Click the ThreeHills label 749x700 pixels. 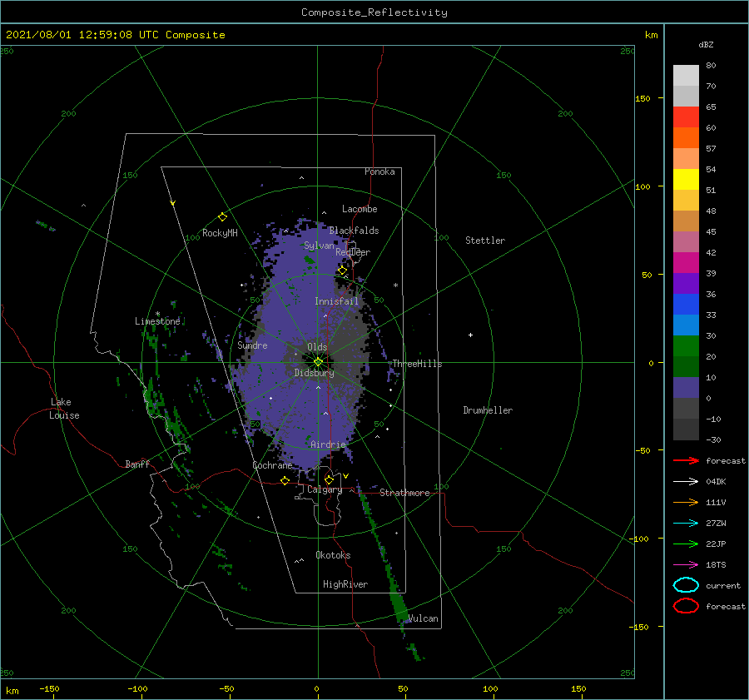point(418,364)
